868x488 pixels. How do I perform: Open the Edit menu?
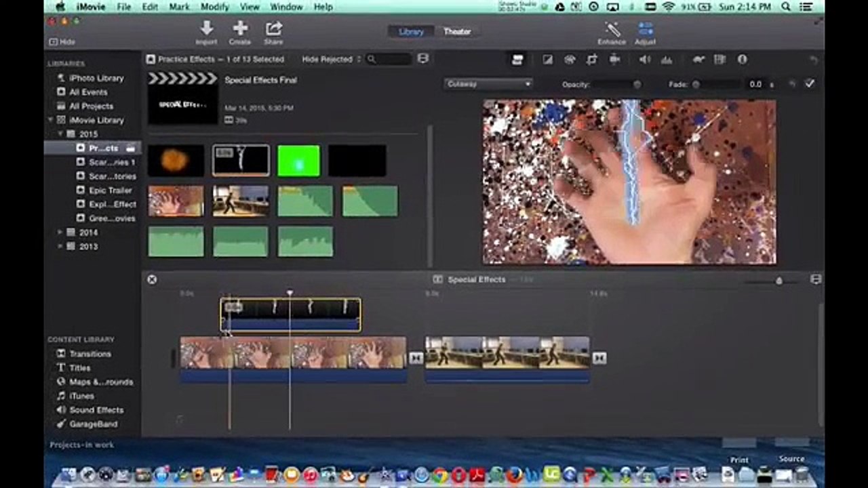(150, 7)
